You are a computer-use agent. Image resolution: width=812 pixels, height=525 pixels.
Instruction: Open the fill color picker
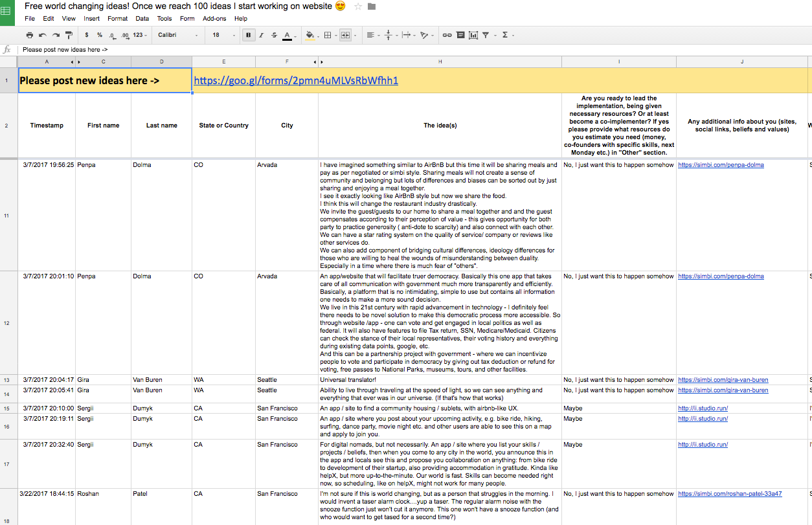(x=311, y=35)
